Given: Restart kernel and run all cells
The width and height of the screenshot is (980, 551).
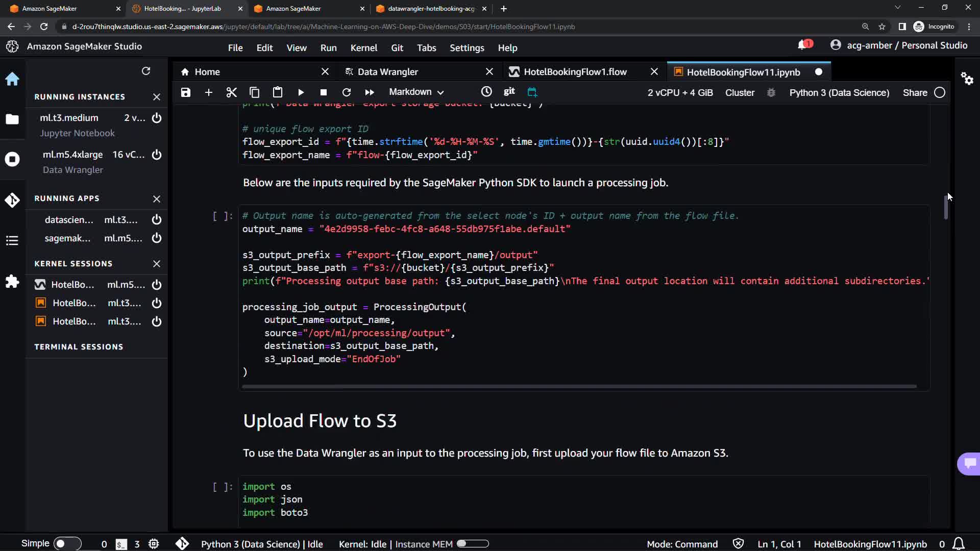Looking at the screenshot, I should coord(369,92).
